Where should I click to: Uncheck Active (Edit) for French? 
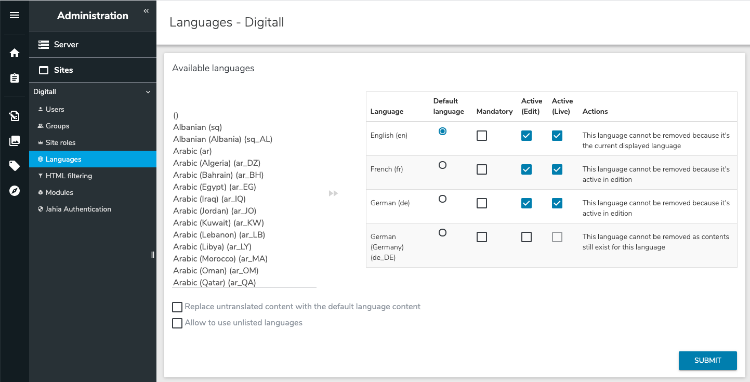click(526, 170)
